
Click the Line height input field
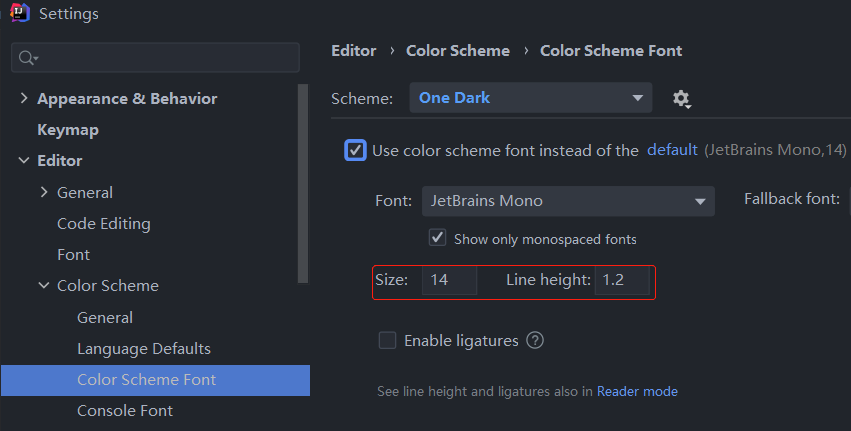point(622,281)
